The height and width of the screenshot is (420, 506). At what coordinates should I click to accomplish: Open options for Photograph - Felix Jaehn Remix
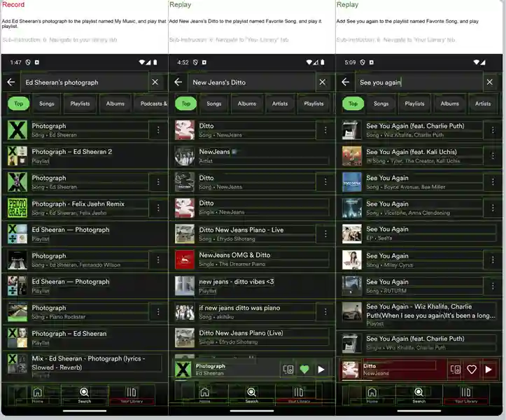click(x=158, y=208)
